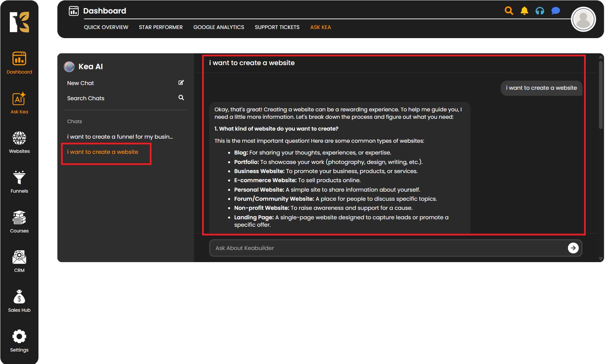Open the blue chat bubble icon
This screenshot has width=605, height=364.
555,11
